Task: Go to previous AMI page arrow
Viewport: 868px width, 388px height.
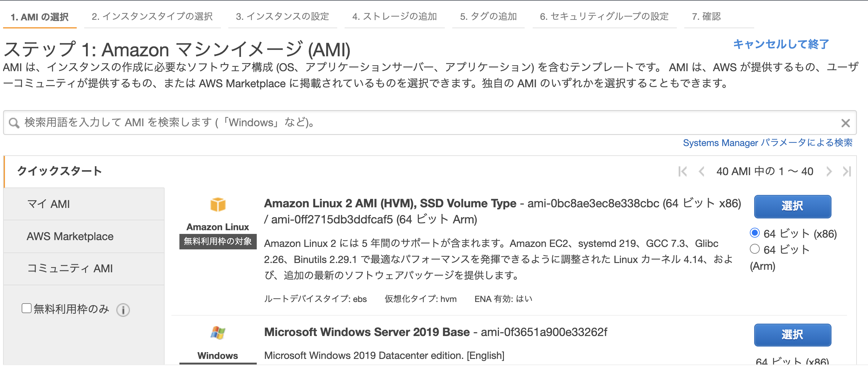Action: [702, 171]
